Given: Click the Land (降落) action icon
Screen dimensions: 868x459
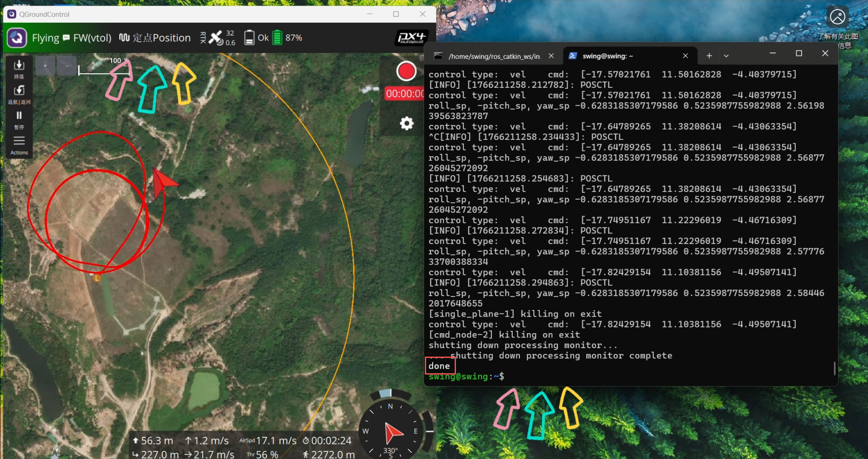Looking at the screenshot, I should [x=19, y=65].
